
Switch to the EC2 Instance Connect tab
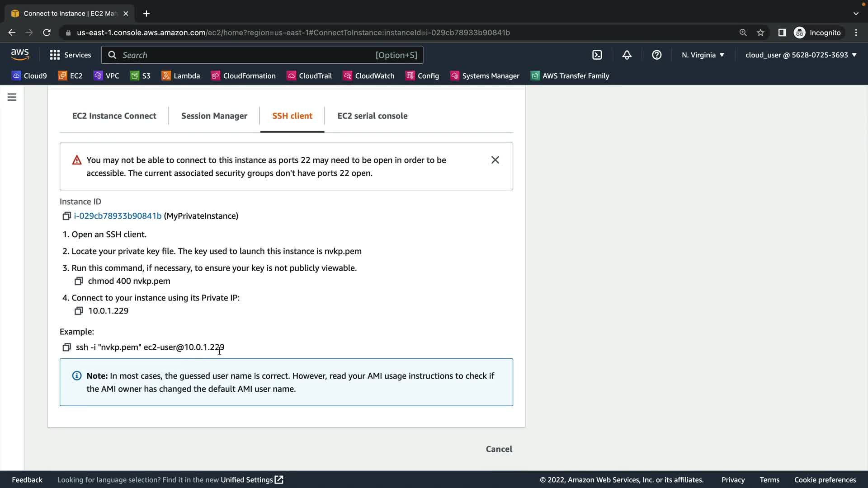coord(114,116)
